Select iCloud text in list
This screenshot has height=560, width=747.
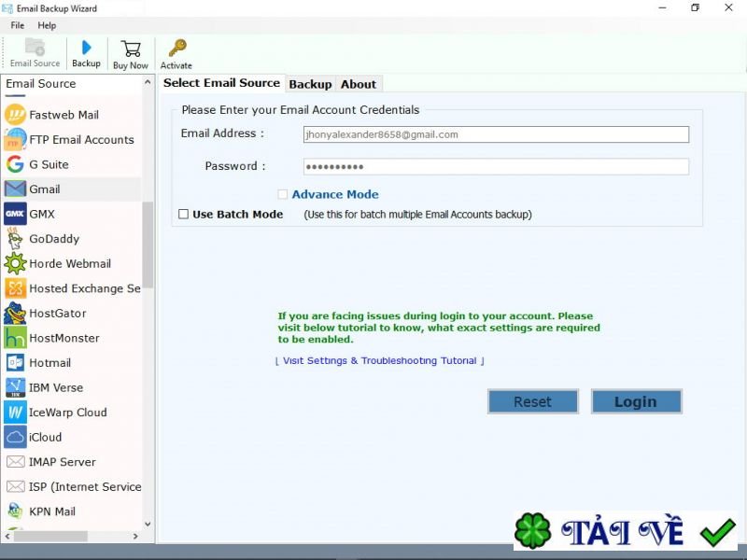pos(45,437)
